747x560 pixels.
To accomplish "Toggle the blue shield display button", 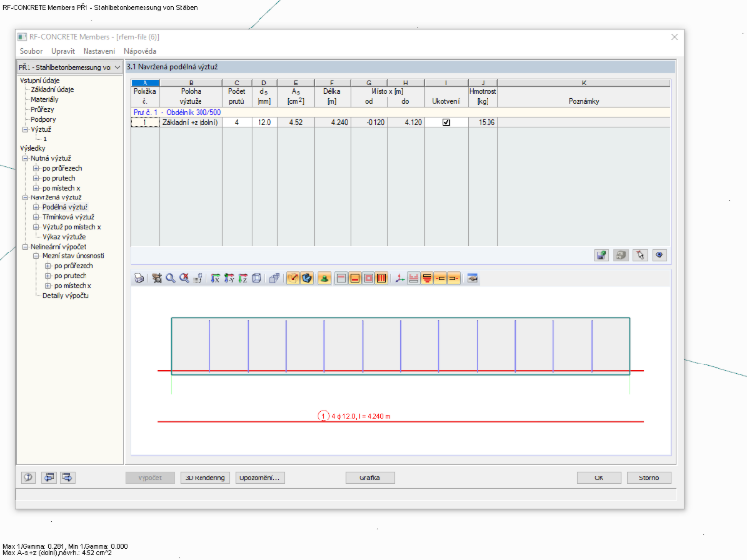I will pos(307,279).
